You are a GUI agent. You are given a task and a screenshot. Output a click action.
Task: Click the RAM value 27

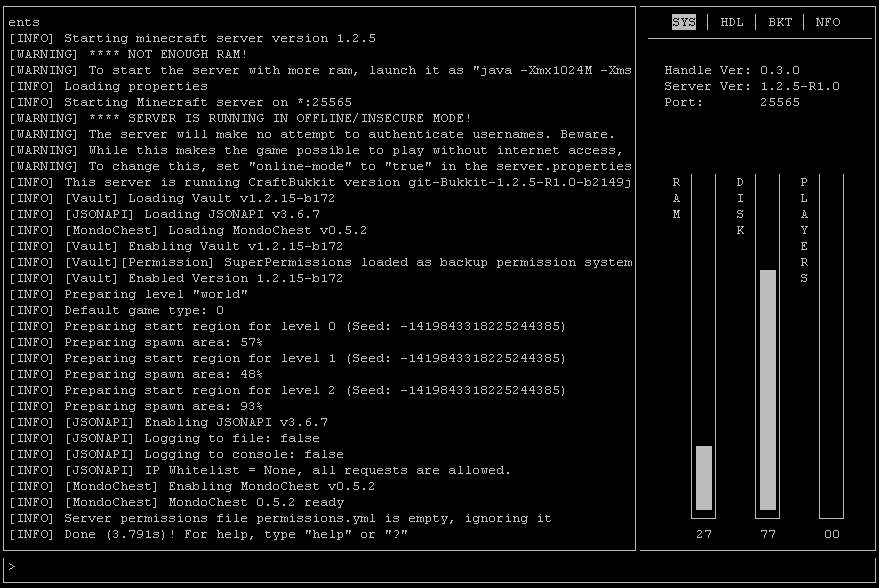pos(704,534)
